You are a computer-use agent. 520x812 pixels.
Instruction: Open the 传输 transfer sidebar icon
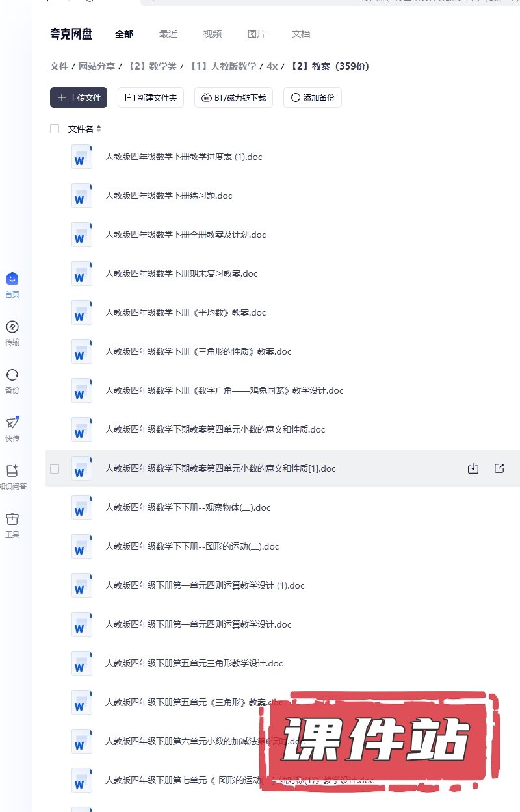point(12,327)
